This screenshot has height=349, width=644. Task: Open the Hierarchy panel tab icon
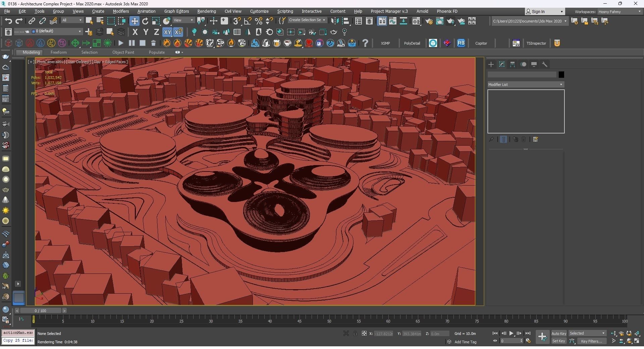(513, 64)
